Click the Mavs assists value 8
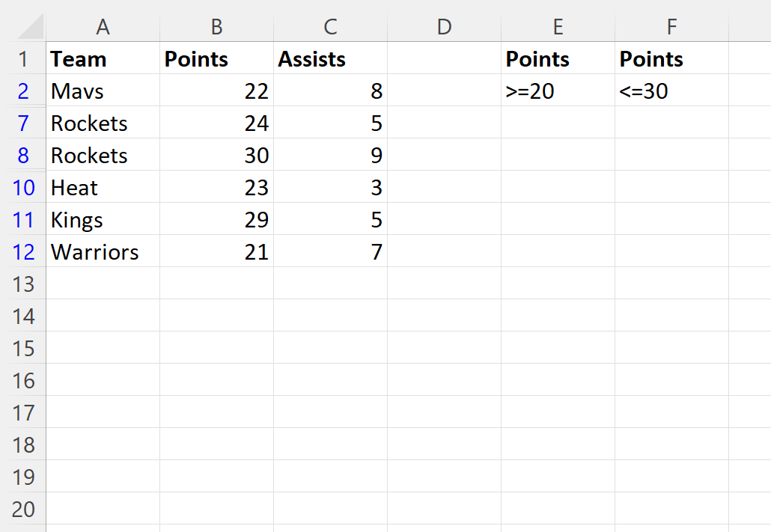This screenshot has height=532, width=771. 330,91
